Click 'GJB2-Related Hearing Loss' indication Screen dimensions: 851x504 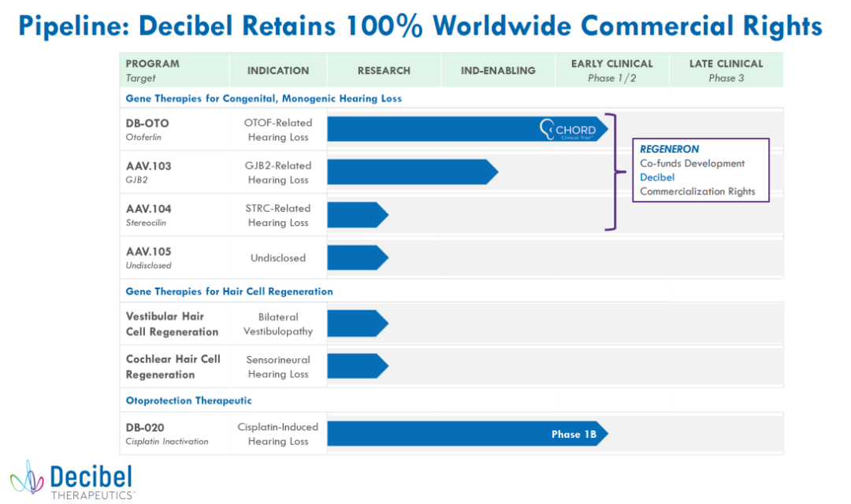[x=278, y=172]
